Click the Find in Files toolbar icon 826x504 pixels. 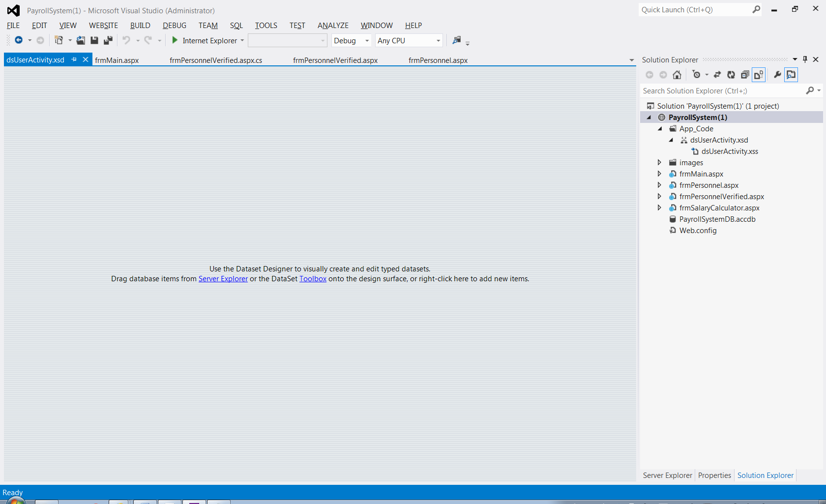(457, 40)
